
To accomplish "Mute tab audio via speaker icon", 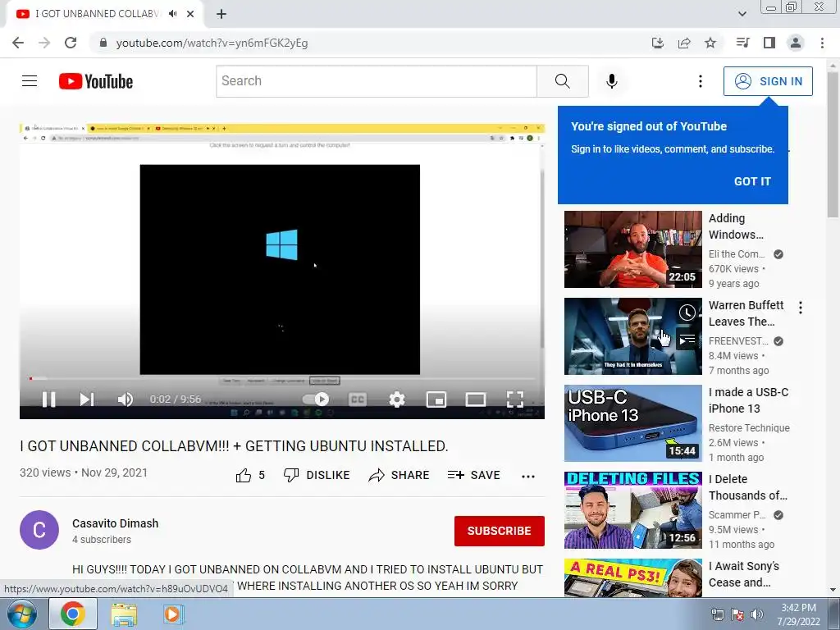I will tap(172, 14).
